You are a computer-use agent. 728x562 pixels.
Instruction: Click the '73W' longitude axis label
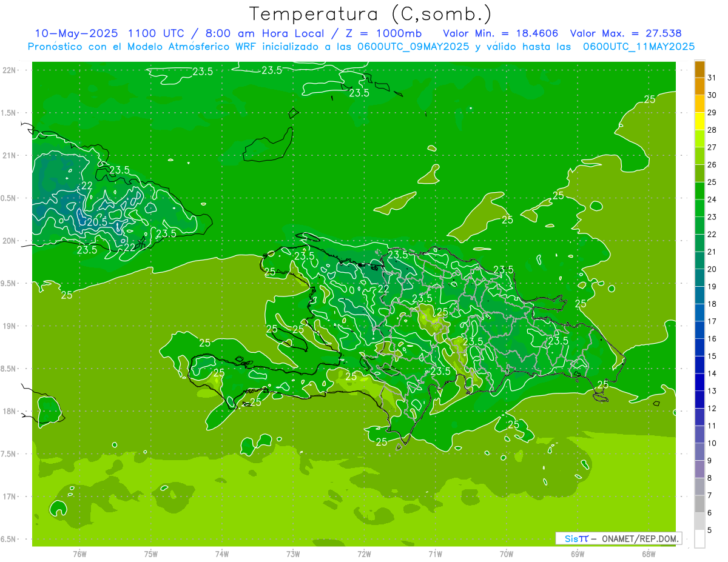point(293,554)
